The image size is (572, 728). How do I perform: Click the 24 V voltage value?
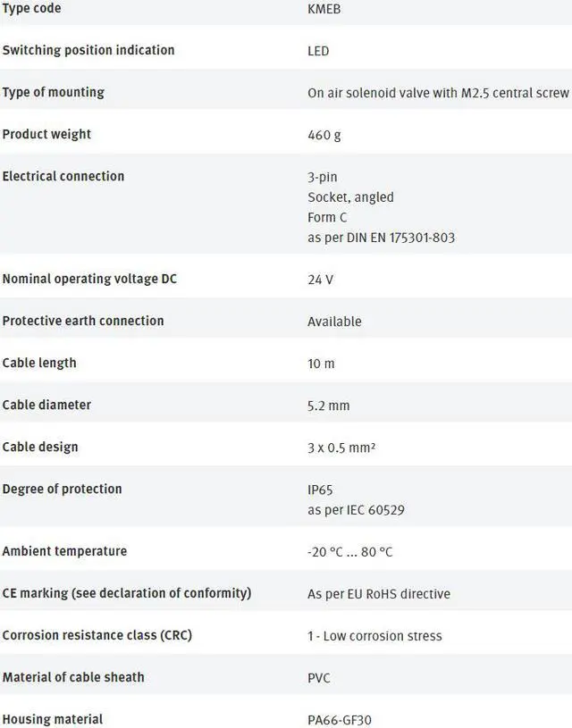pyautogui.click(x=320, y=280)
